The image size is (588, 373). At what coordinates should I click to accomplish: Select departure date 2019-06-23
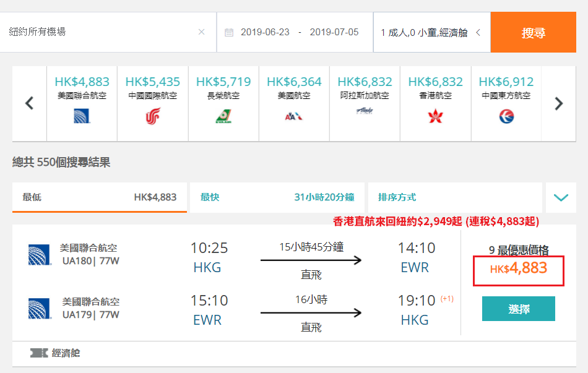coord(265,32)
